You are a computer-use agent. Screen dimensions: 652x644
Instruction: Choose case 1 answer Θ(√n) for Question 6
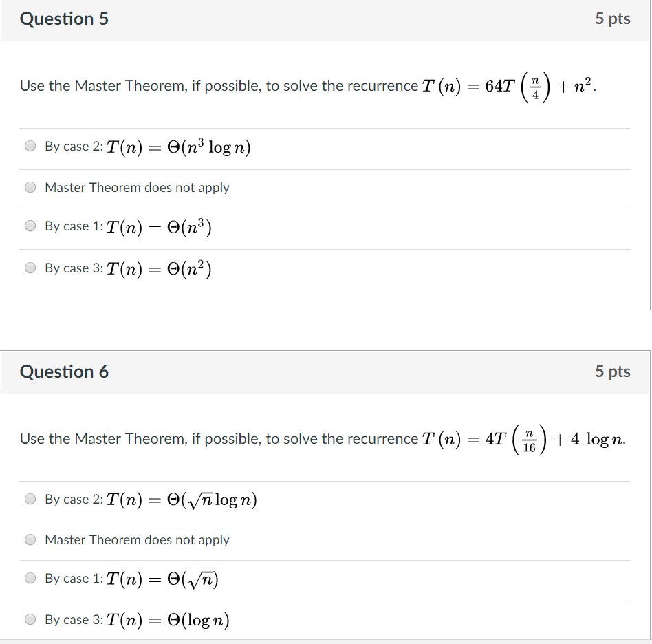coord(30,578)
